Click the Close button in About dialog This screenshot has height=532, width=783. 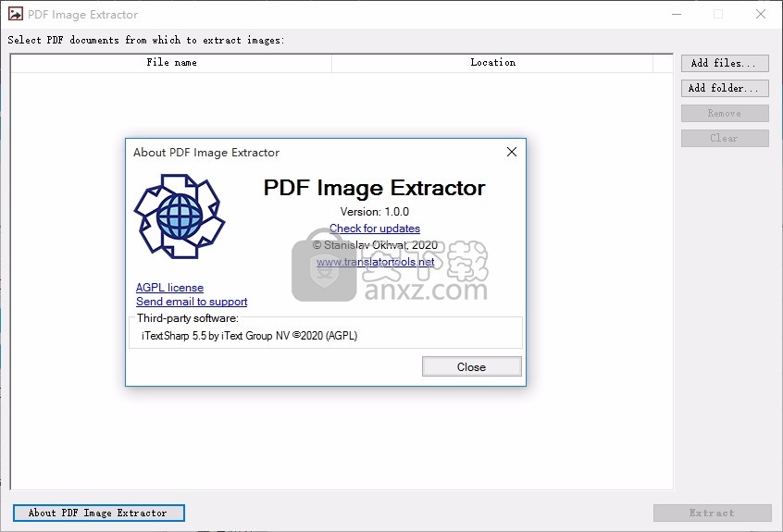[x=471, y=366]
